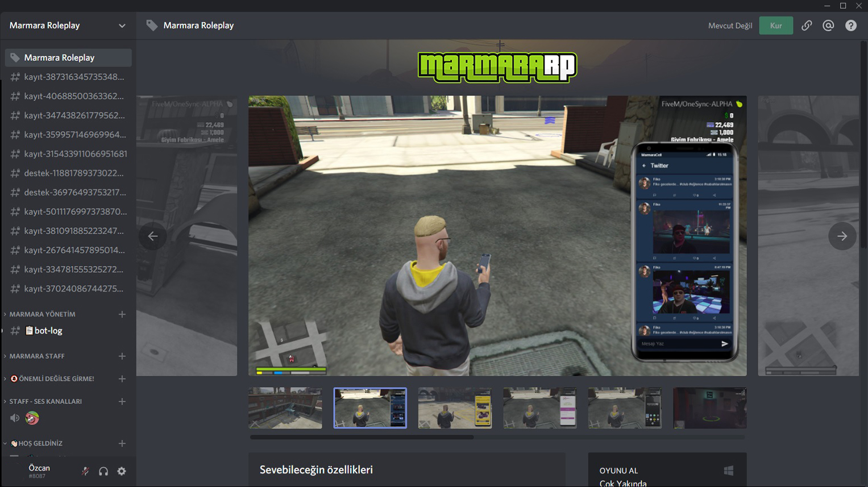Viewport: 868px width, 487px height.
Task: Open channel kayıt-37024086744275
Action: (68, 289)
